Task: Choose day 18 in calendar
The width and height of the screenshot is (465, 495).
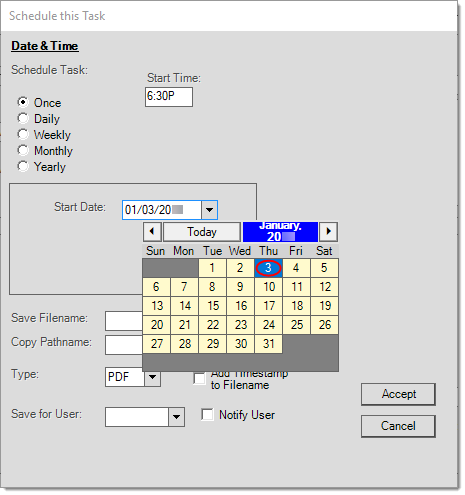Action: [296, 306]
